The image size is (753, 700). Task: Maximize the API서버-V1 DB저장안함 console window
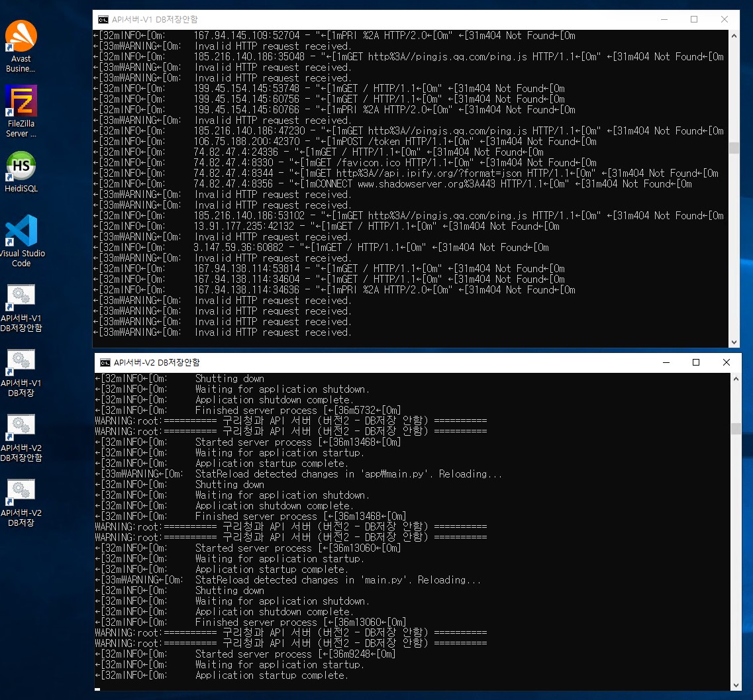694,20
